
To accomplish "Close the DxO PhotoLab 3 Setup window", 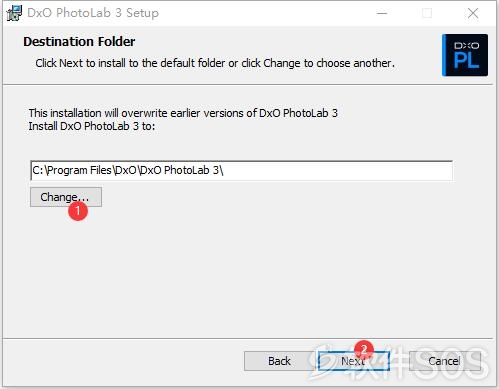I will [x=473, y=13].
